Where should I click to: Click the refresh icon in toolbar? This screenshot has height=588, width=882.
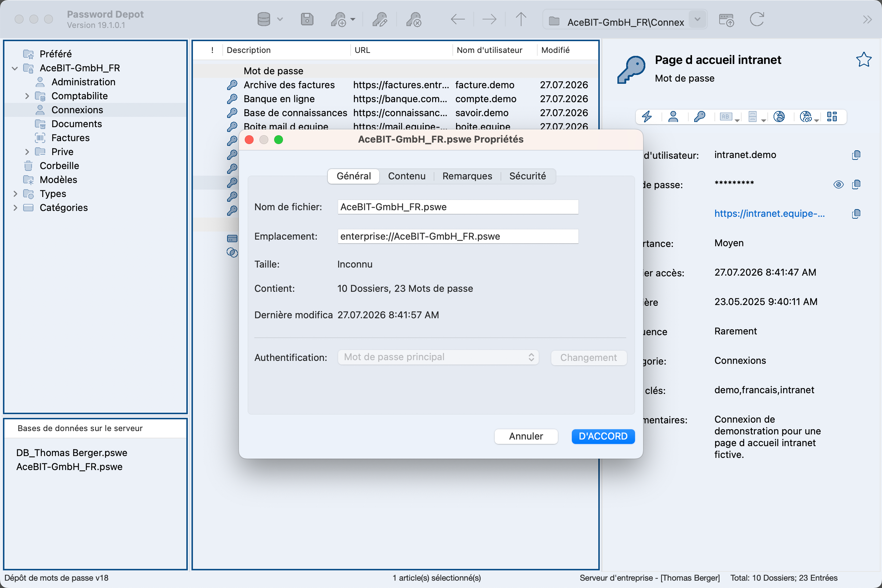757,19
